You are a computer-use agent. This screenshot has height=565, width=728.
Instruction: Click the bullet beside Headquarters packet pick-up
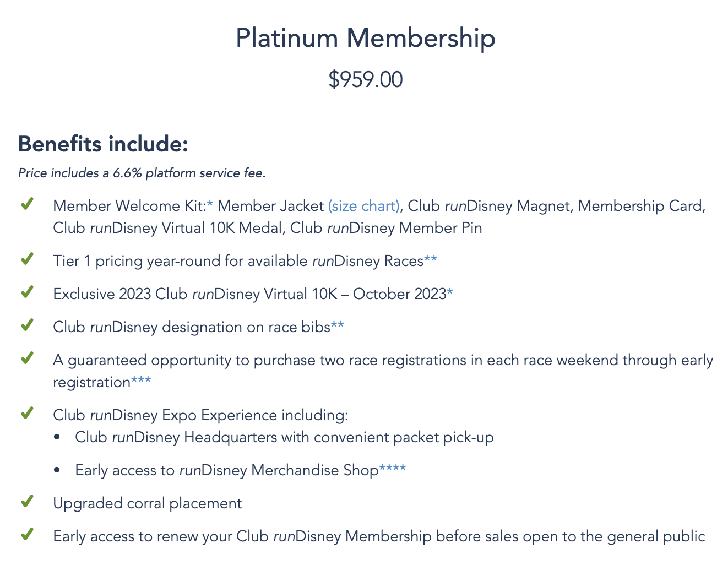pyautogui.click(x=57, y=437)
